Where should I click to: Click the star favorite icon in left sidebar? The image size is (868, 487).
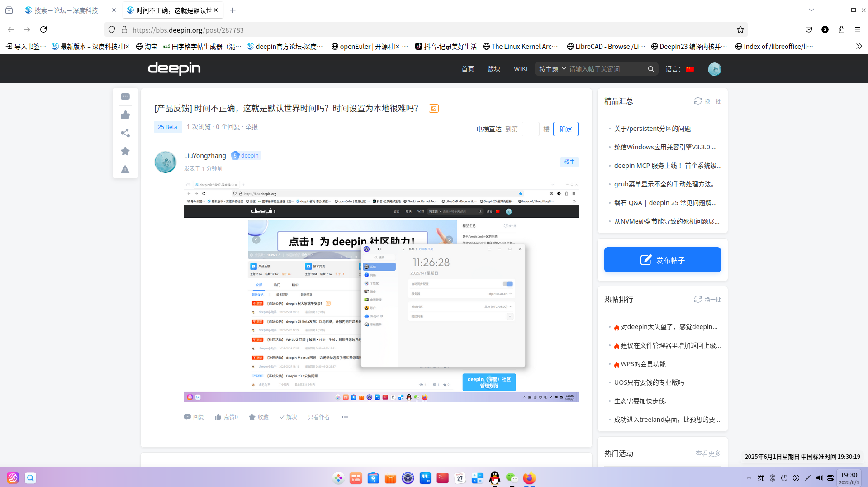tap(125, 151)
